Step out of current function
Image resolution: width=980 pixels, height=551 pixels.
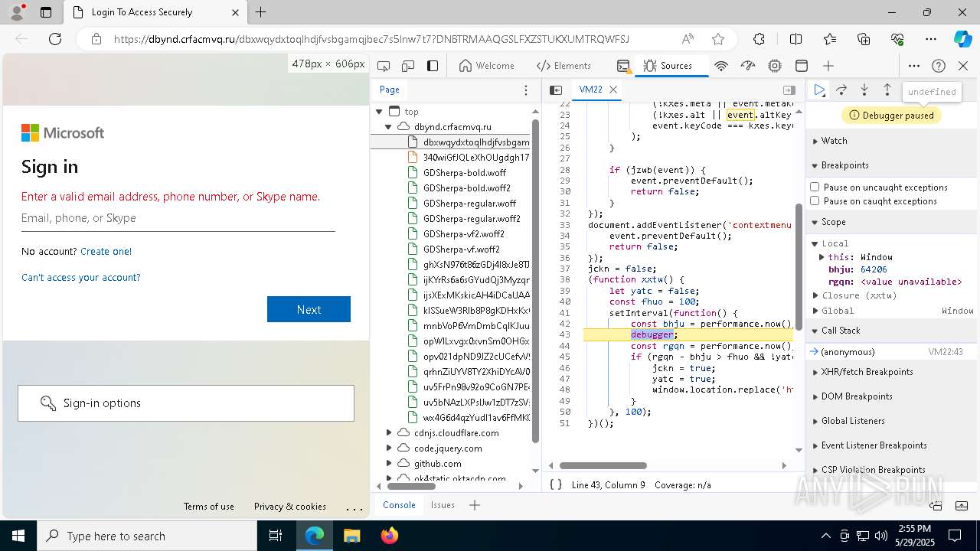(887, 90)
